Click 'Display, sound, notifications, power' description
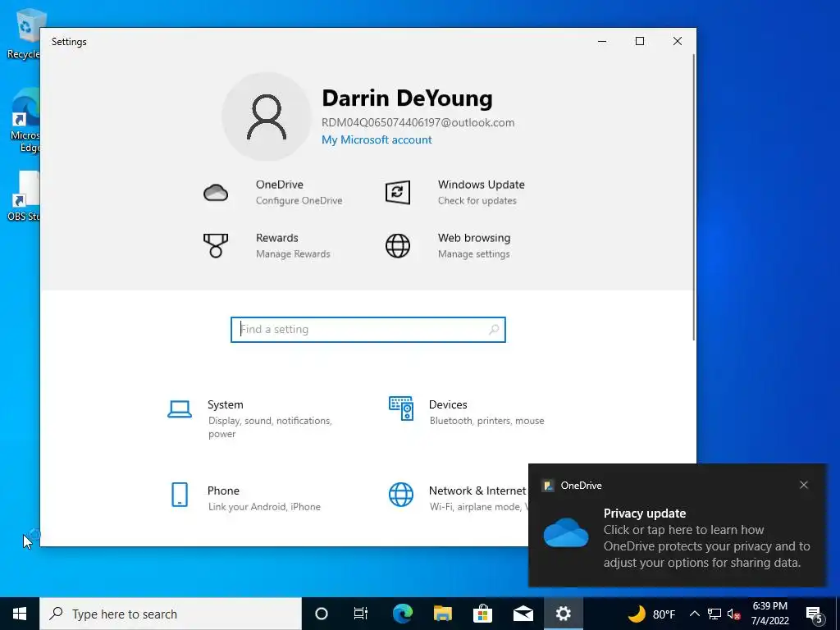 (x=270, y=427)
